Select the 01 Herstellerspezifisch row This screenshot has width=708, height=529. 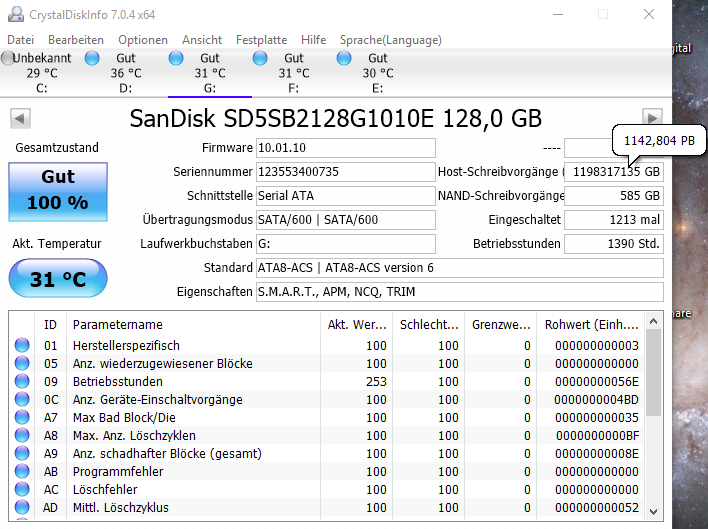point(327,345)
